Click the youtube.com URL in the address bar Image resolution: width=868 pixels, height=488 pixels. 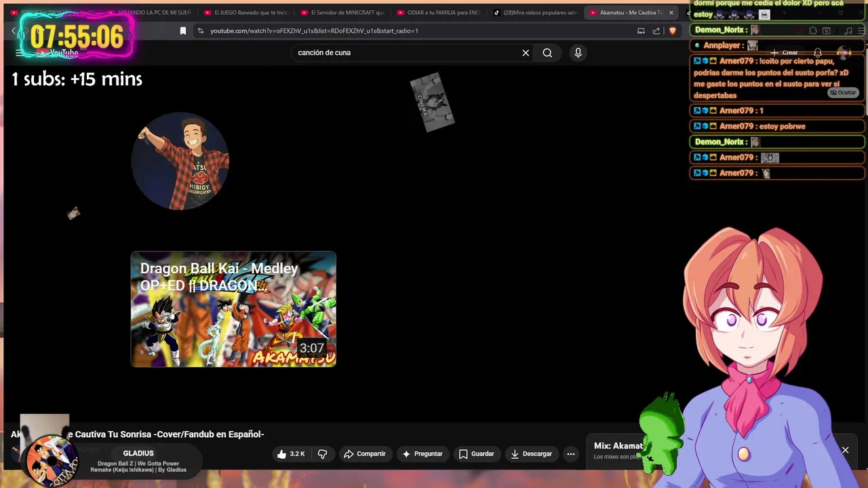tap(314, 30)
